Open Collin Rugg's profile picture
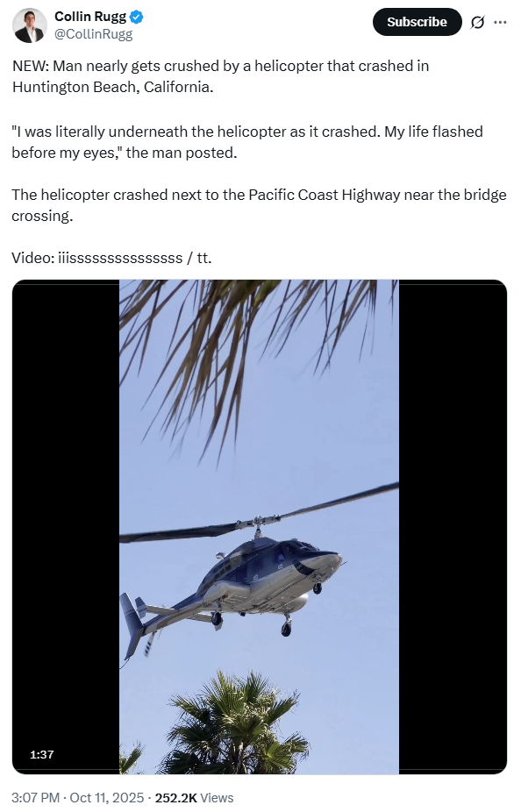The height and width of the screenshot is (812, 521). pos(30,25)
